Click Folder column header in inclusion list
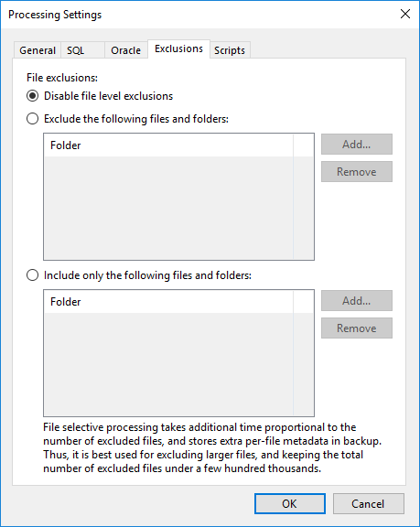420x527 pixels. (x=168, y=302)
